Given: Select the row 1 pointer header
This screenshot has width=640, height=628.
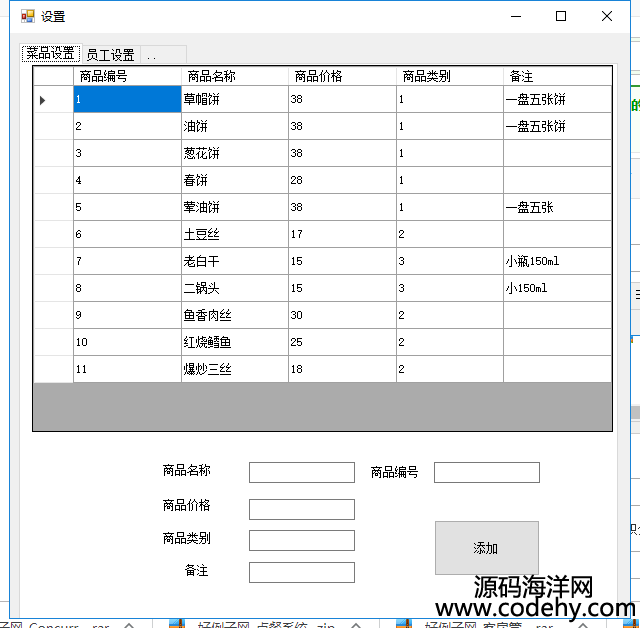Looking at the screenshot, I should point(53,99).
